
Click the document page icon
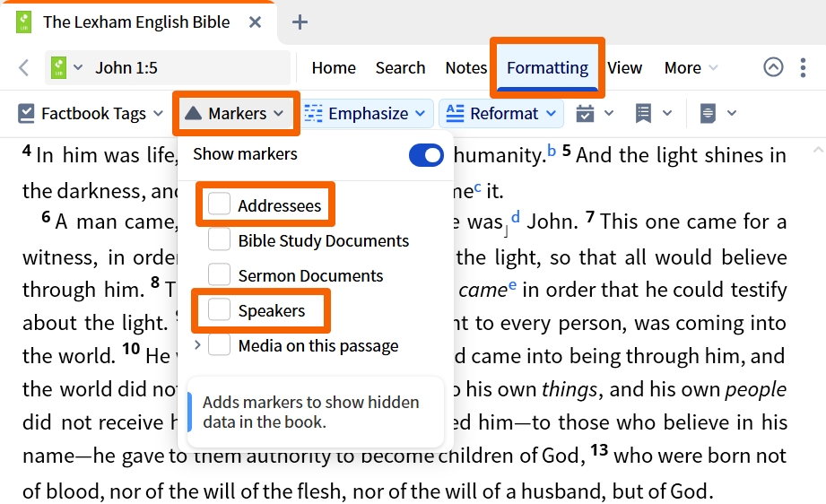tap(708, 113)
